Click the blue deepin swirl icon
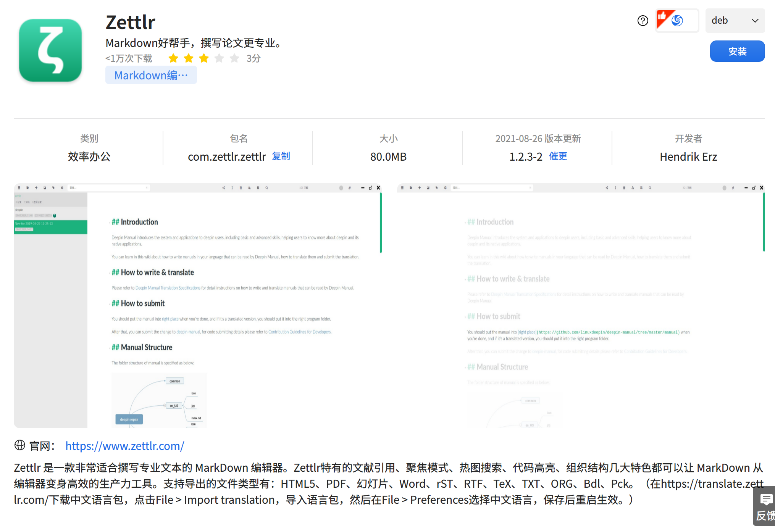Screen dimensions: 775x532 (678, 21)
